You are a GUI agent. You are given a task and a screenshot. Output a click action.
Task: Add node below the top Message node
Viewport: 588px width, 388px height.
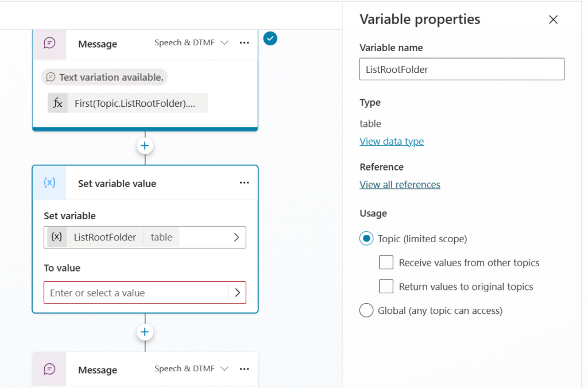[x=145, y=146]
